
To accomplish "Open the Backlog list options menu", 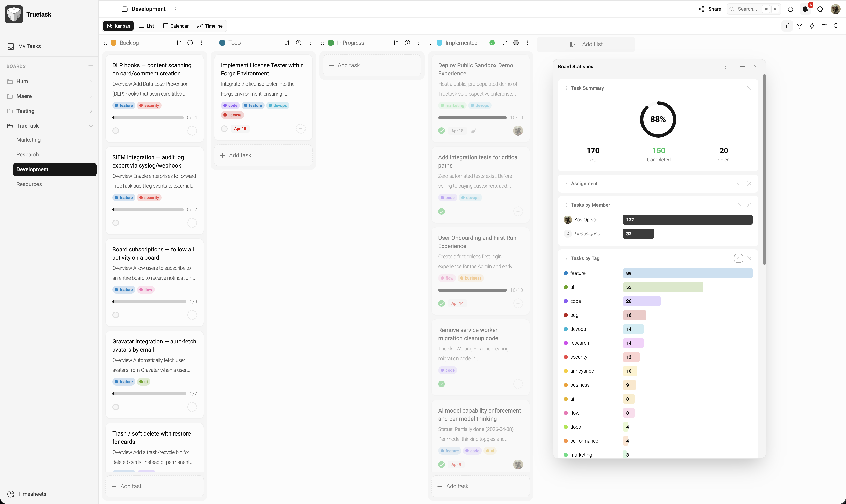I will 202,43.
